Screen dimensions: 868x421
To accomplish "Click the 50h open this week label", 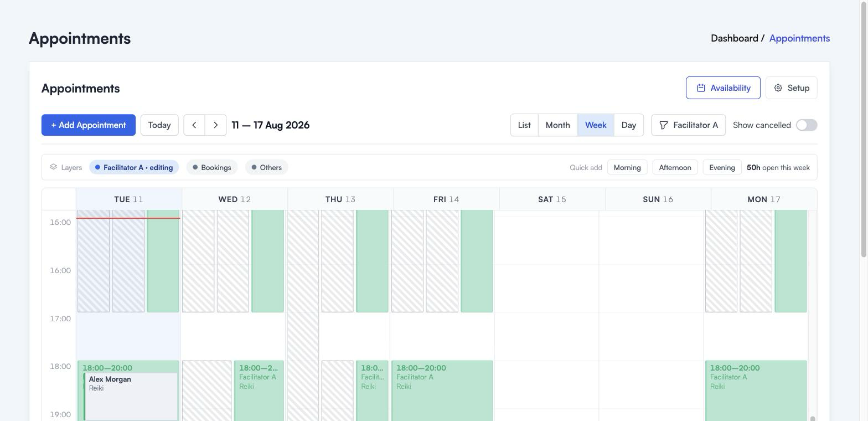I will (778, 167).
